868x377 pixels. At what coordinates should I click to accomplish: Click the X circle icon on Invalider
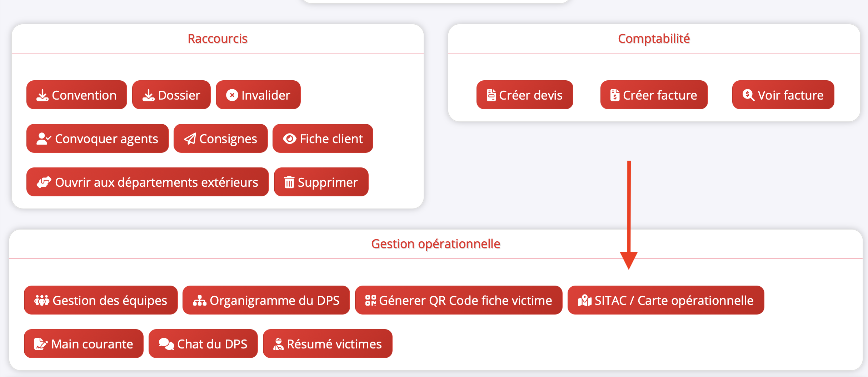[232, 95]
